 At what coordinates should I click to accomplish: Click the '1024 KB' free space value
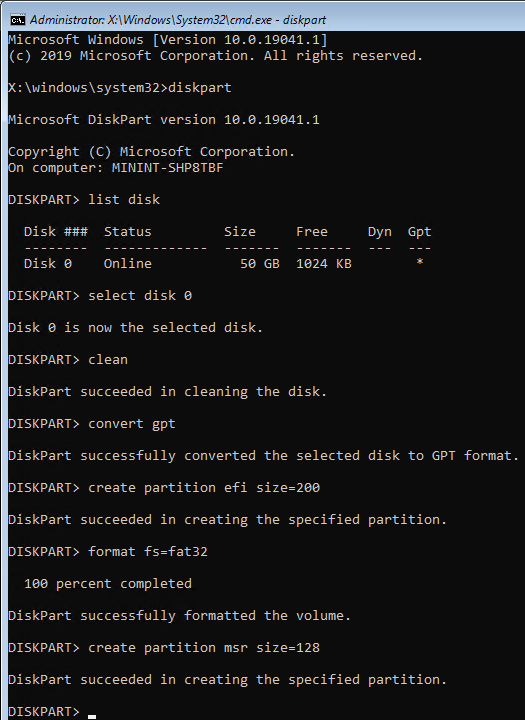click(x=324, y=264)
